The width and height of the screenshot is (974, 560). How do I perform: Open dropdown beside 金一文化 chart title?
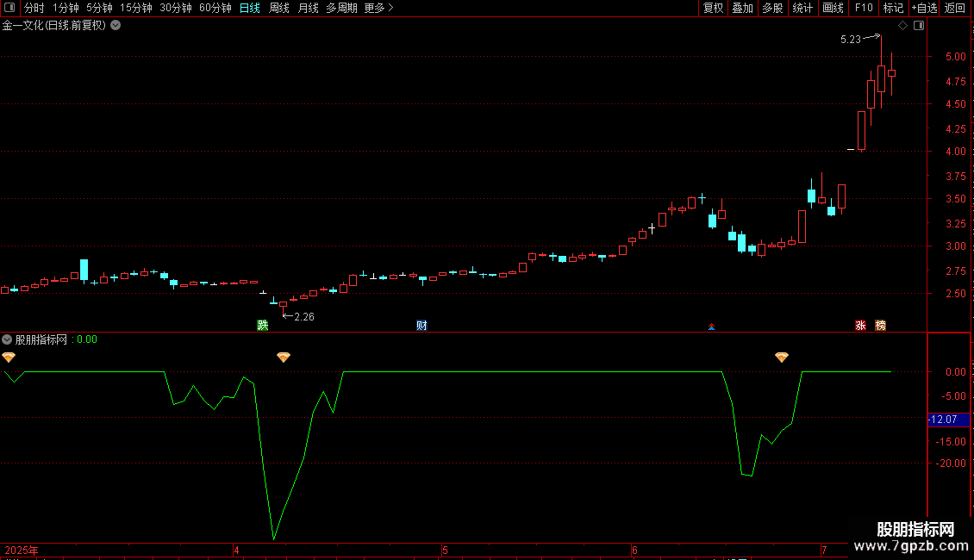[116, 26]
